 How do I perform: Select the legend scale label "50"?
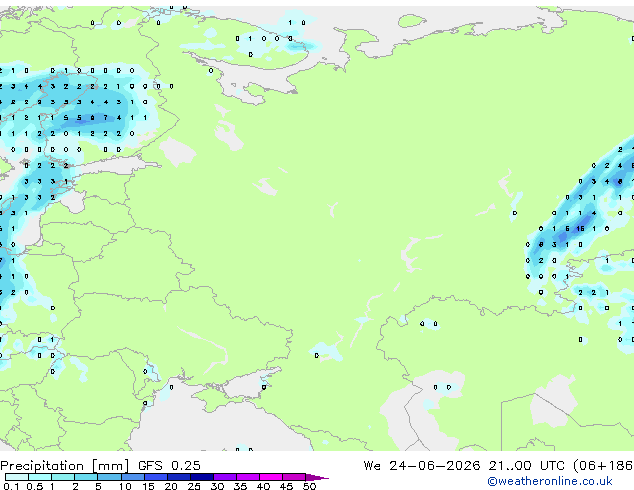pyautogui.click(x=309, y=486)
